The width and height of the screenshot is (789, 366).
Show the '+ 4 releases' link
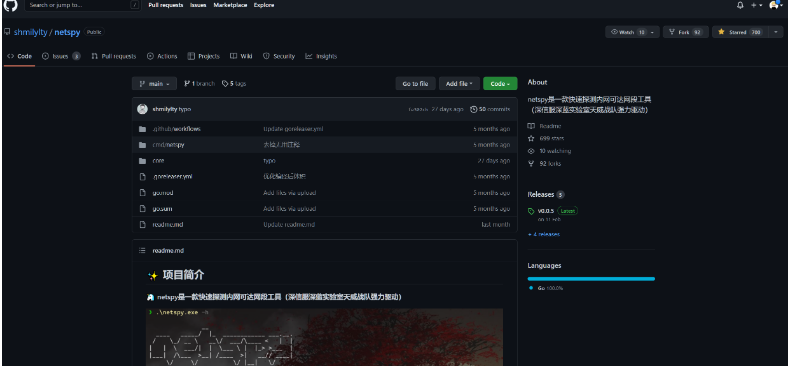pyautogui.click(x=543, y=234)
